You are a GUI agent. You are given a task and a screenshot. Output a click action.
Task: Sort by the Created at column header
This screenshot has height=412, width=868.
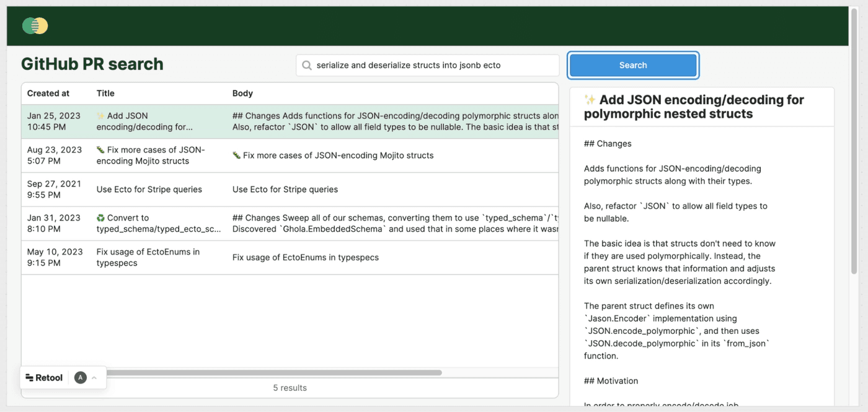(x=48, y=94)
